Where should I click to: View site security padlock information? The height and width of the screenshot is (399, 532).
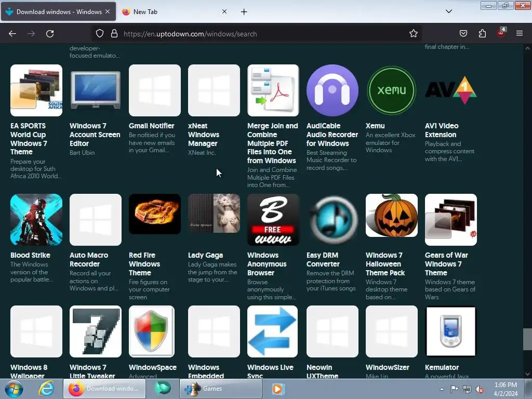[114, 34]
